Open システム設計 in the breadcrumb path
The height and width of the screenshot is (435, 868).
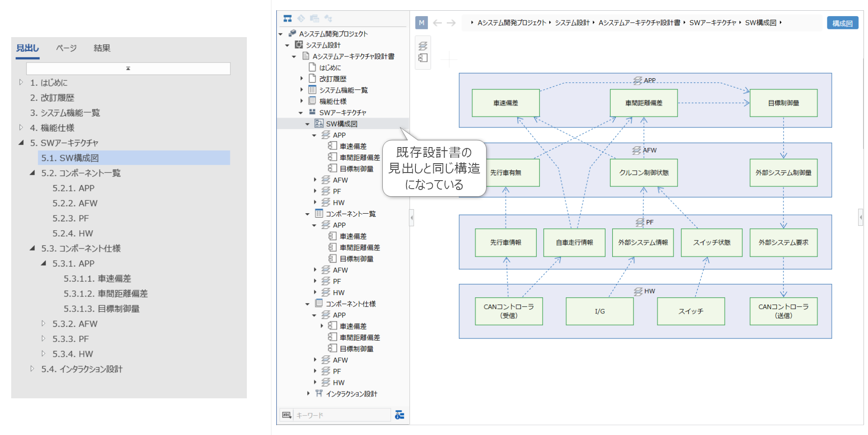tap(572, 23)
